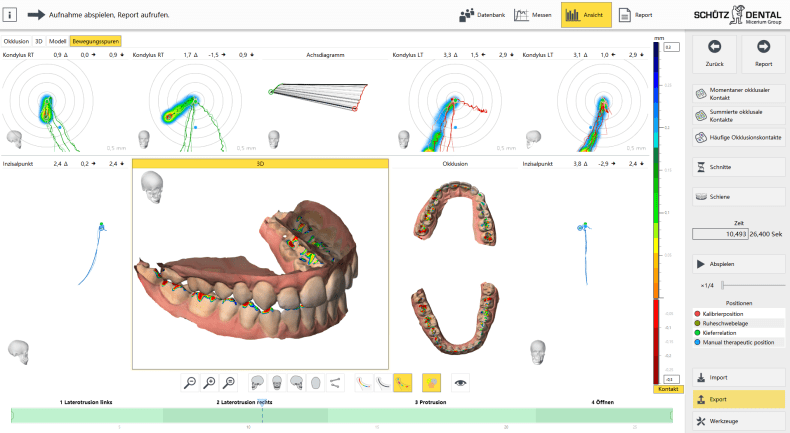Select Kieferrelation position
This screenshot has width=790, height=433.
[x=739, y=333]
